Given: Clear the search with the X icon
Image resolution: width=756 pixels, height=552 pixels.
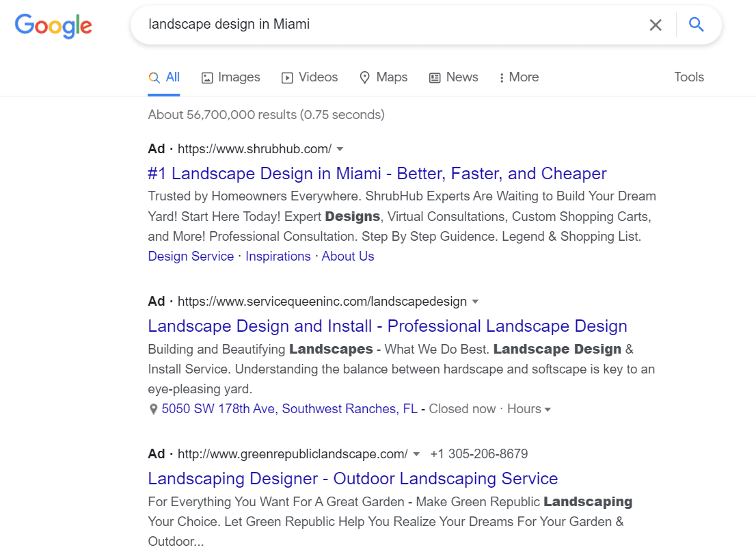Looking at the screenshot, I should (x=656, y=25).
